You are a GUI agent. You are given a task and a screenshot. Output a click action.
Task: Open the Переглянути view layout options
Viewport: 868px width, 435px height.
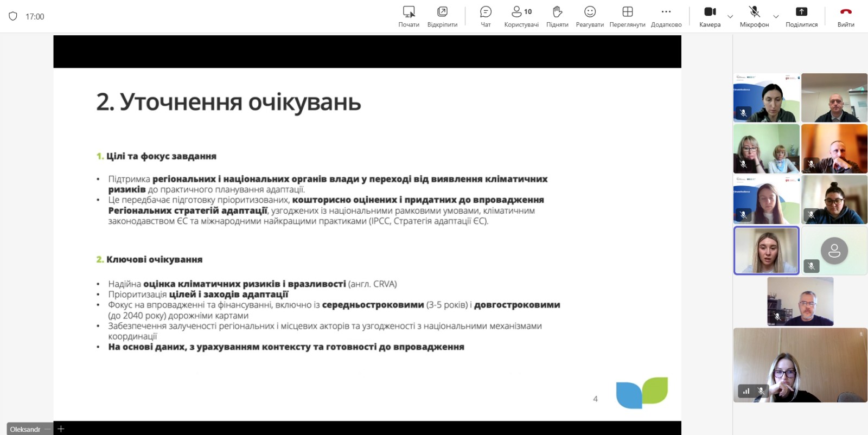click(627, 16)
